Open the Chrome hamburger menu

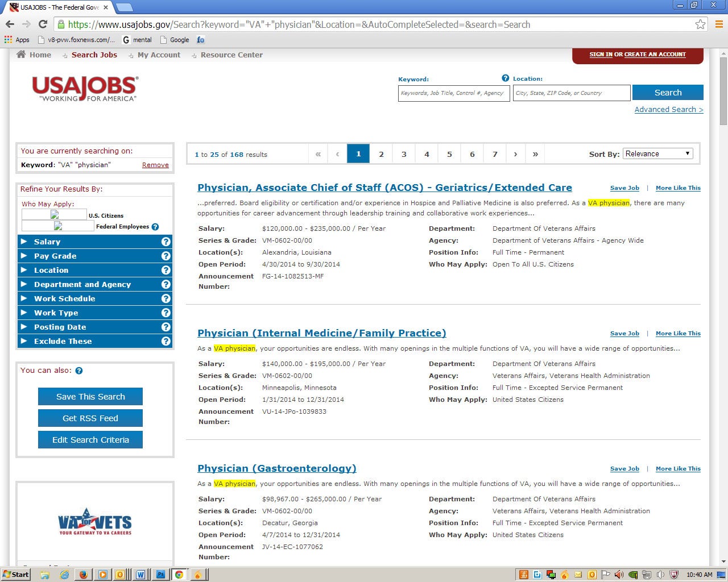pyautogui.click(x=719, y=24)
